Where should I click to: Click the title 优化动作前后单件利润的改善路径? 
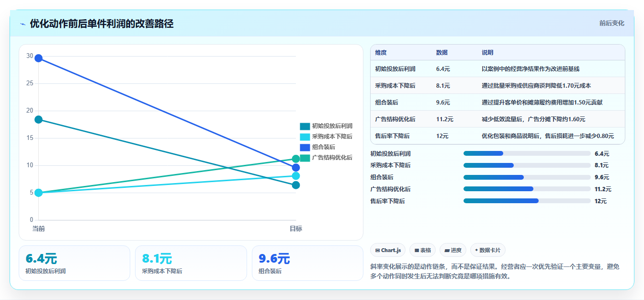point(102,23)
